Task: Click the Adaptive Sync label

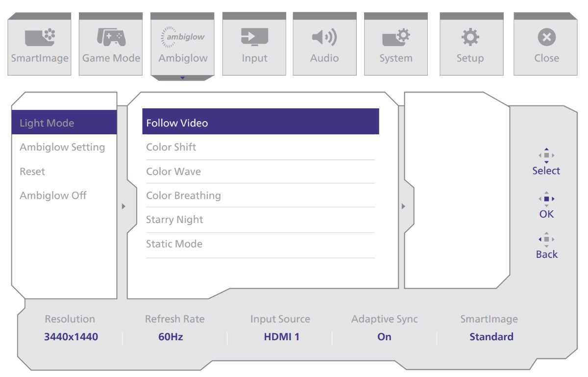Action: click(x=385, y=320)
